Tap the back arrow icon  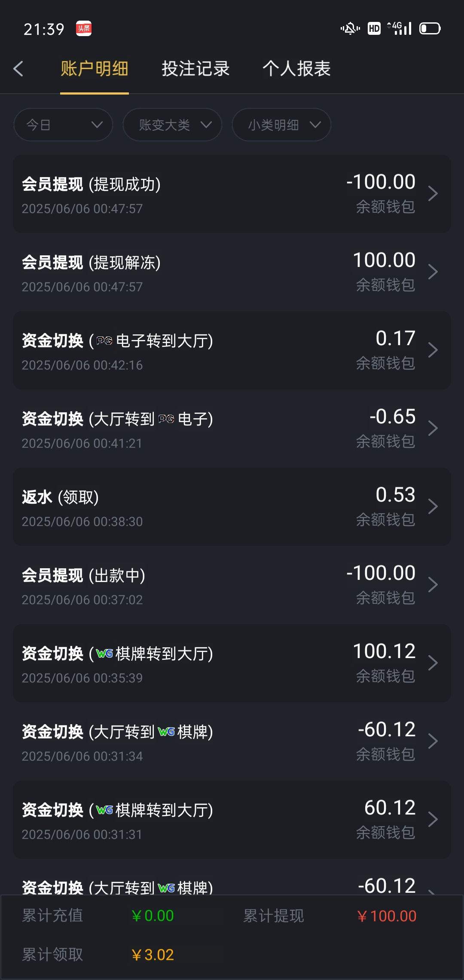[x=18, y=69]
